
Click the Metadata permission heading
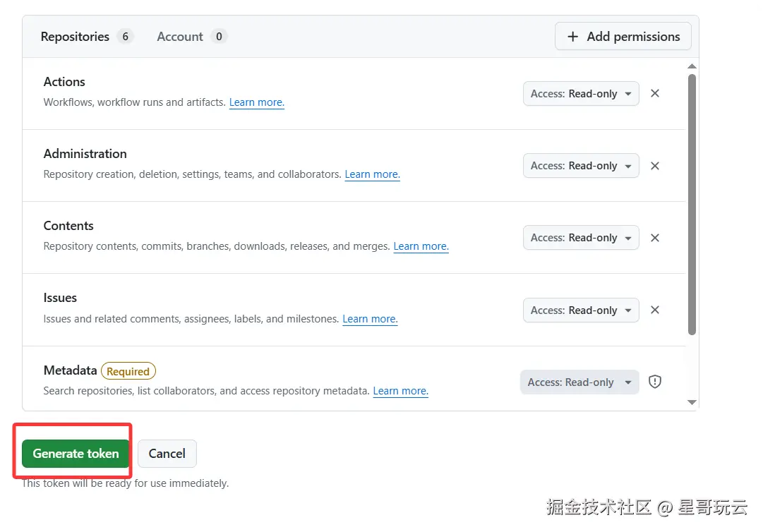(70, 370)
